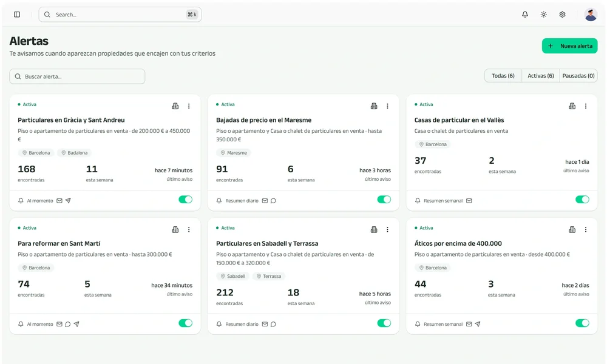This screenshot has height=364, width=607.
Task: Open the notifications bell in top bar
Action: click(x=525, y=15)
